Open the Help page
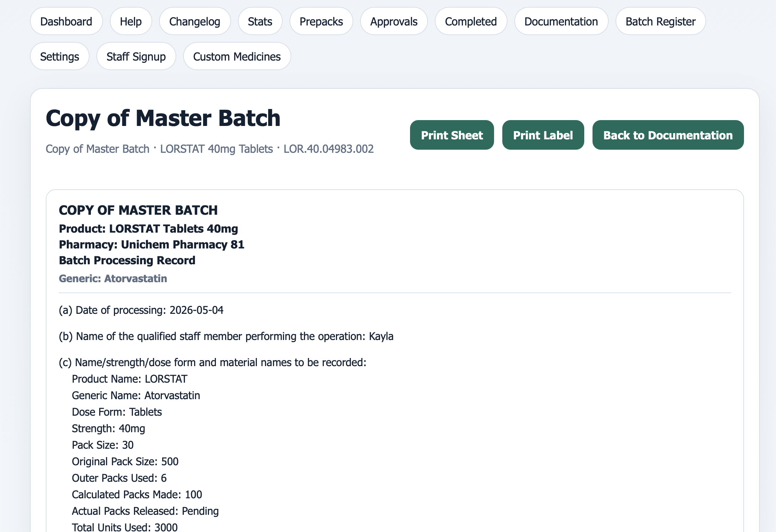 pyautogui.click(x=131, y=21)
